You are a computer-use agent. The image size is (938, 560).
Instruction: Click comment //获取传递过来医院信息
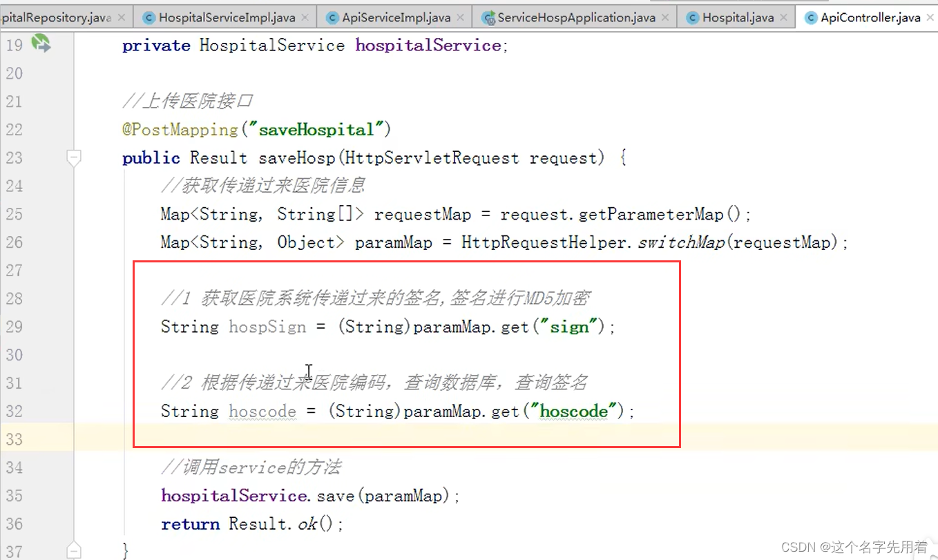[263, 186]
